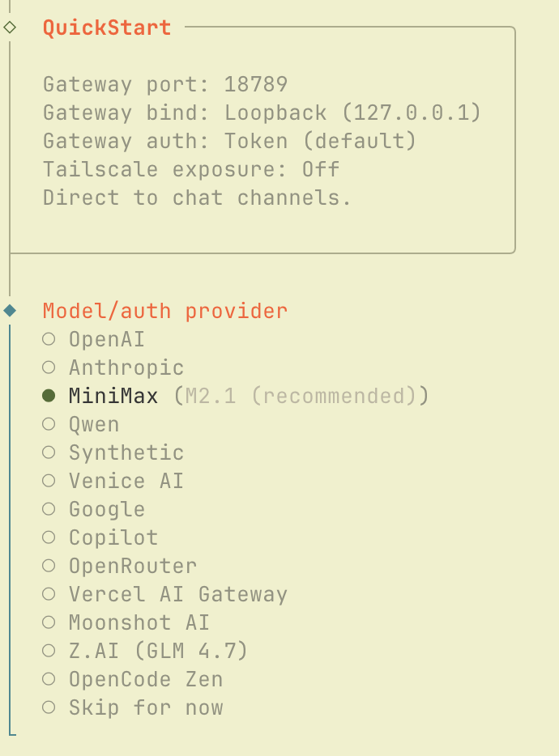559x756 pixels.
Task: Pick the Qwen provider radio
Action: [x=49, y=424]
